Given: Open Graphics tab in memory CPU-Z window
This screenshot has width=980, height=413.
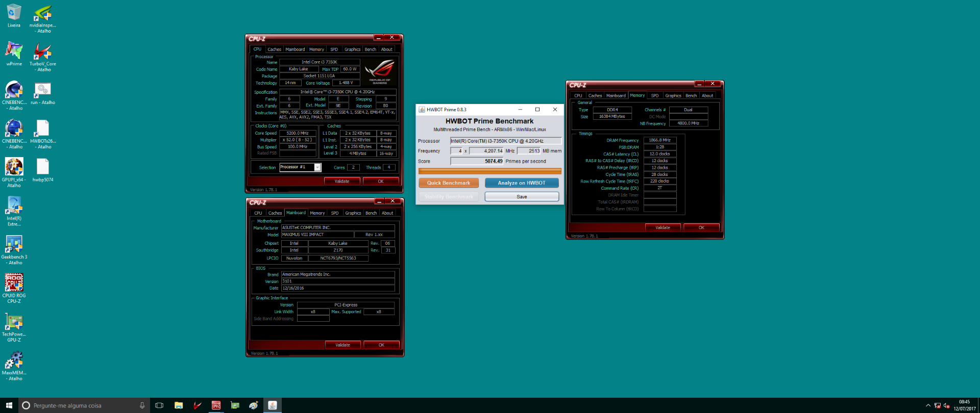Looking at the screenshot, I should 673,96.
